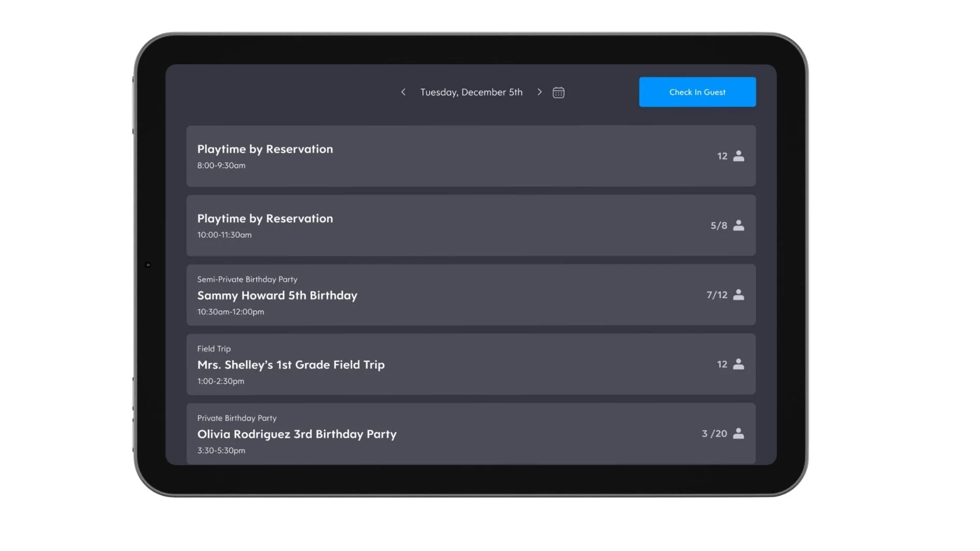Open Mrs. Shelley's 1st Grade Field Trip
The image size is (980, 551).
[x=291, y=365]
